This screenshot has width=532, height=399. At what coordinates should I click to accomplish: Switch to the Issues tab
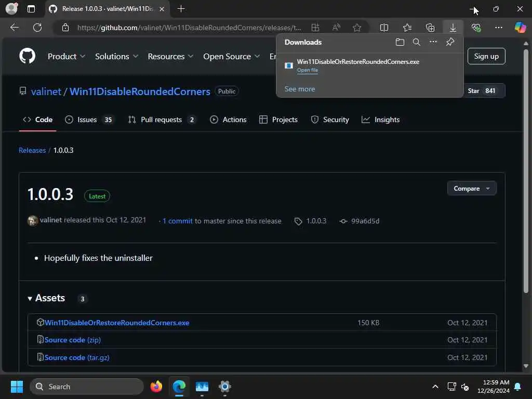(89, 119)
